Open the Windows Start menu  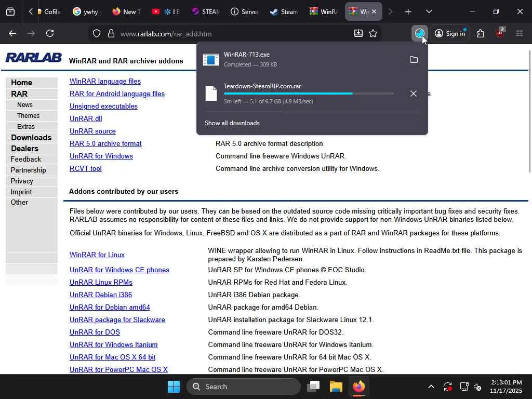174,387
